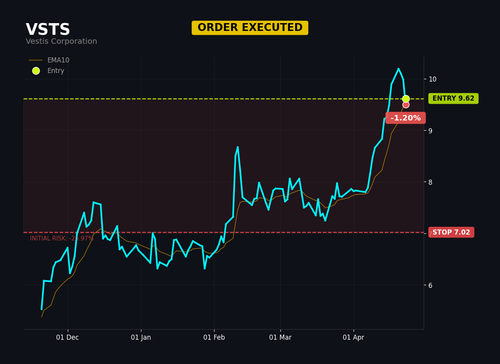Click the 01 Jan date axis label

point(141,337)
